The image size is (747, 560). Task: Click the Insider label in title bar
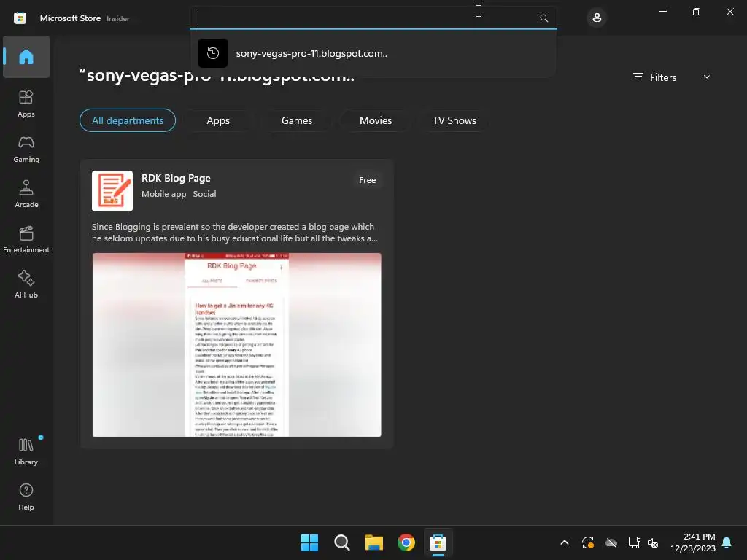pos(118,18)
